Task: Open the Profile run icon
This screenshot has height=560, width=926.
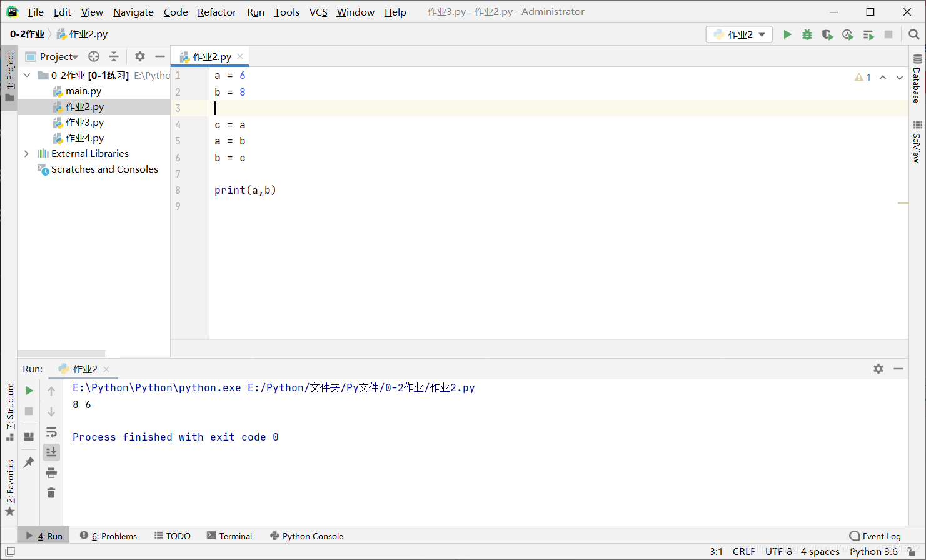Action: [x=848, y=34]
